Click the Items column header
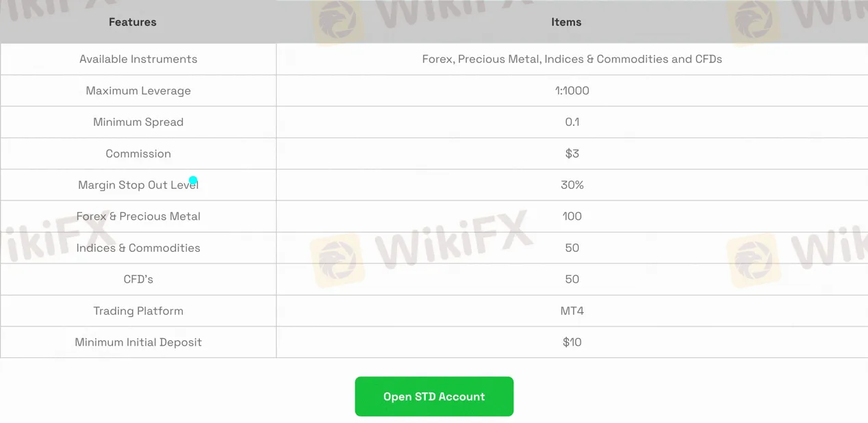 566,22
